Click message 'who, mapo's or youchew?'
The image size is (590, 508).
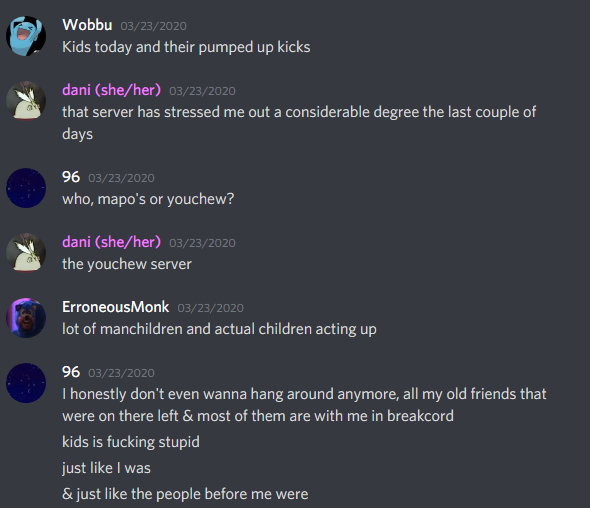pyautogui.click(x=148, y=199)
